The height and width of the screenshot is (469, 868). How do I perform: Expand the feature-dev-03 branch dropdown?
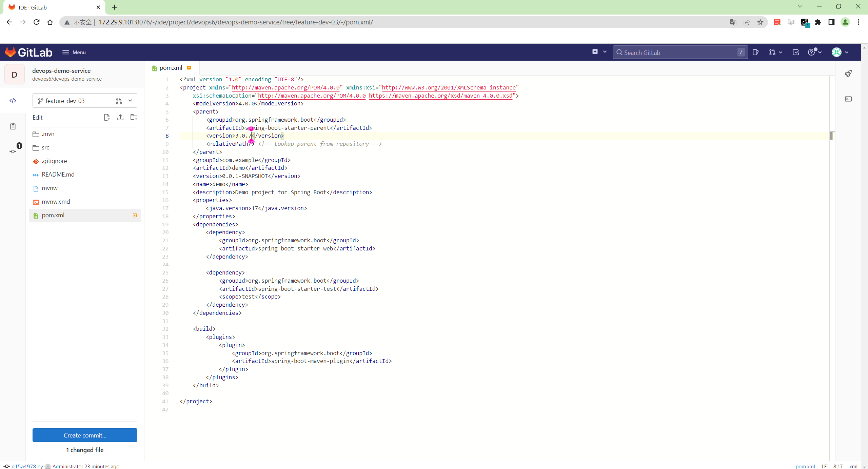pyautogui.click(x=85, y=101)
